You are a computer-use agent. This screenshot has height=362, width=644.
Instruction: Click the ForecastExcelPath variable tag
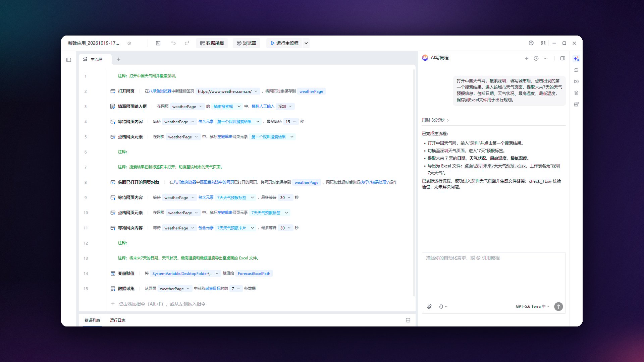(254, 274)
